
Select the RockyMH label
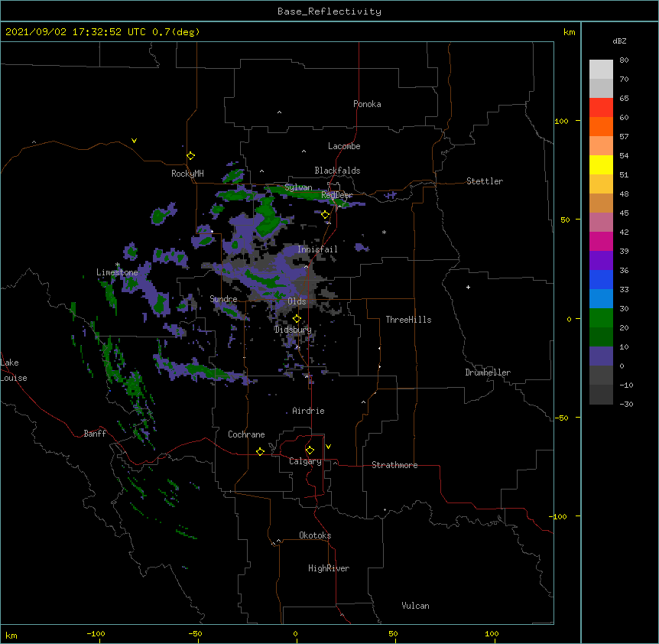point(187,174)
